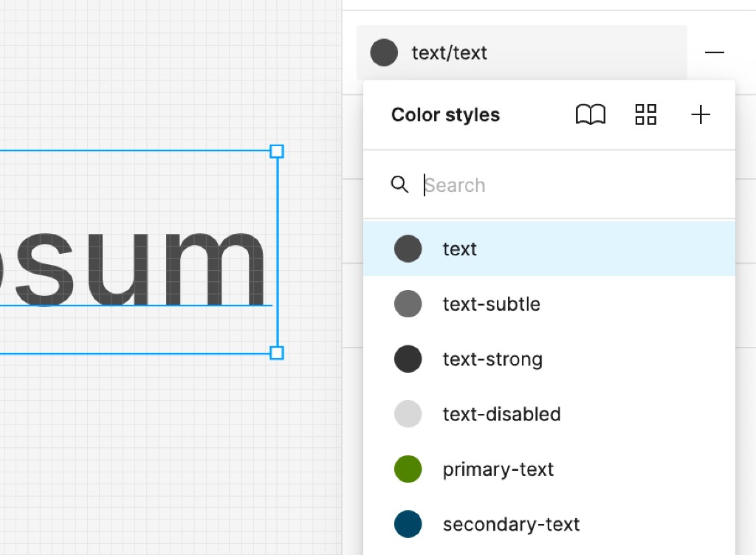
Task: Detach the text/text style with minus button
Action: 714,52
